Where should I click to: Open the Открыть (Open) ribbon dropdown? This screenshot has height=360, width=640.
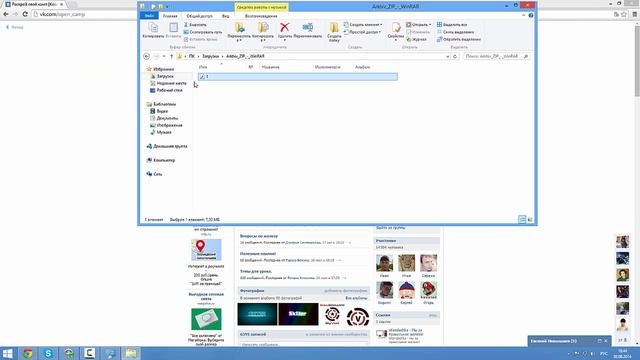point(418,24)
